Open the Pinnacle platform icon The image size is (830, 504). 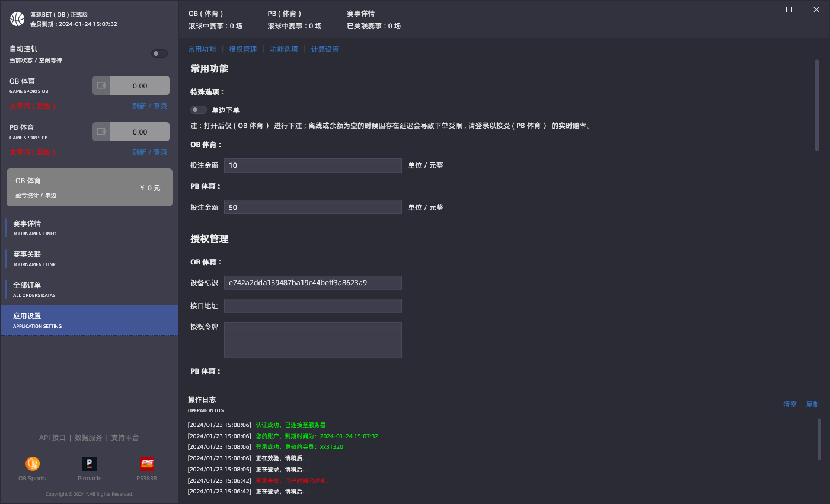(x=90, y=464)
